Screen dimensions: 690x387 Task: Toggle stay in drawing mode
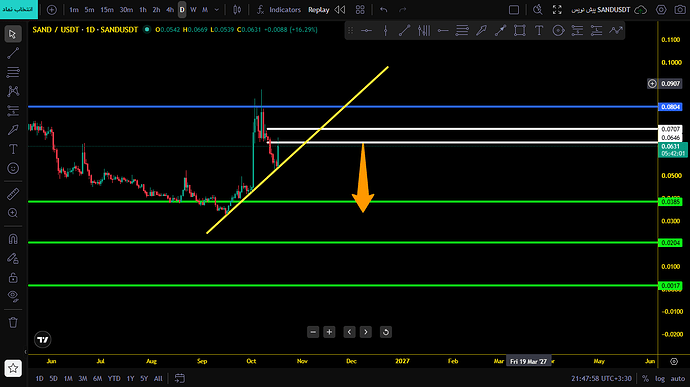tap(13, 258)
